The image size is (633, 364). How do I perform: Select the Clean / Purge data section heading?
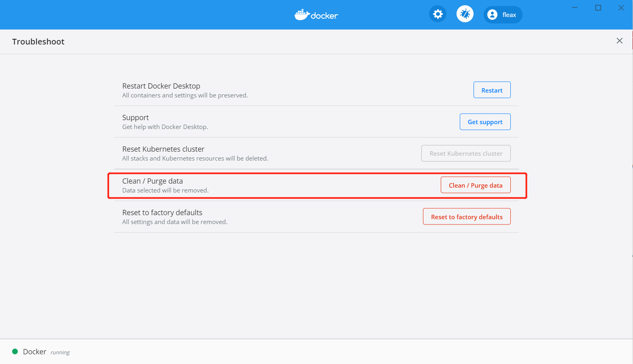153,181
